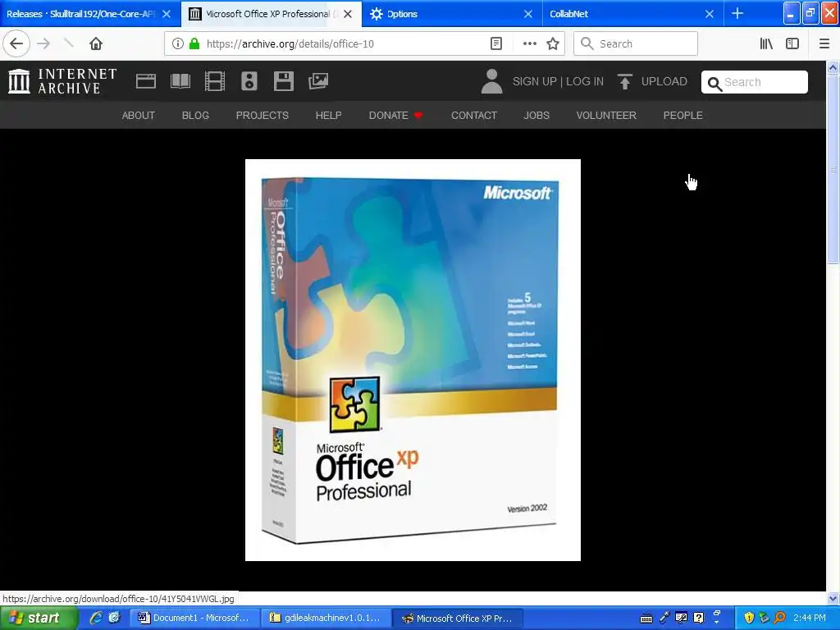The image size is (840, 630).
Task: Click the Office XP box cover image
Action: click(413, 360)
